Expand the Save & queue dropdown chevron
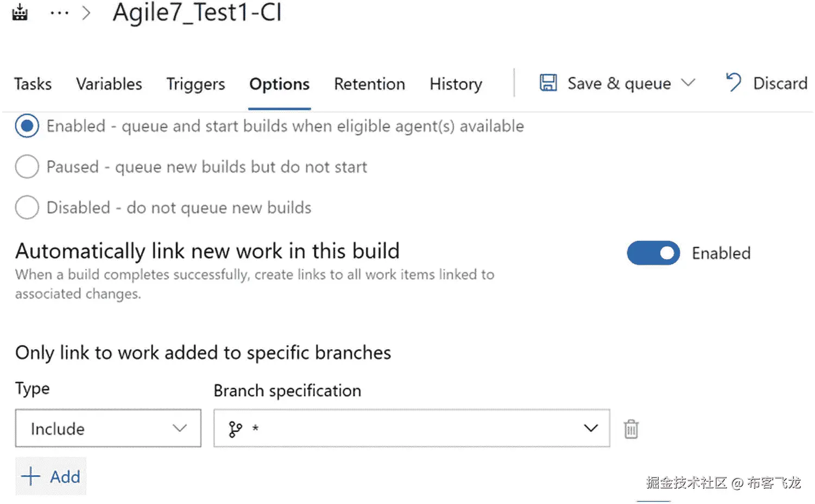Viewport: 815px width, 504px height. (x=688, y=83)
